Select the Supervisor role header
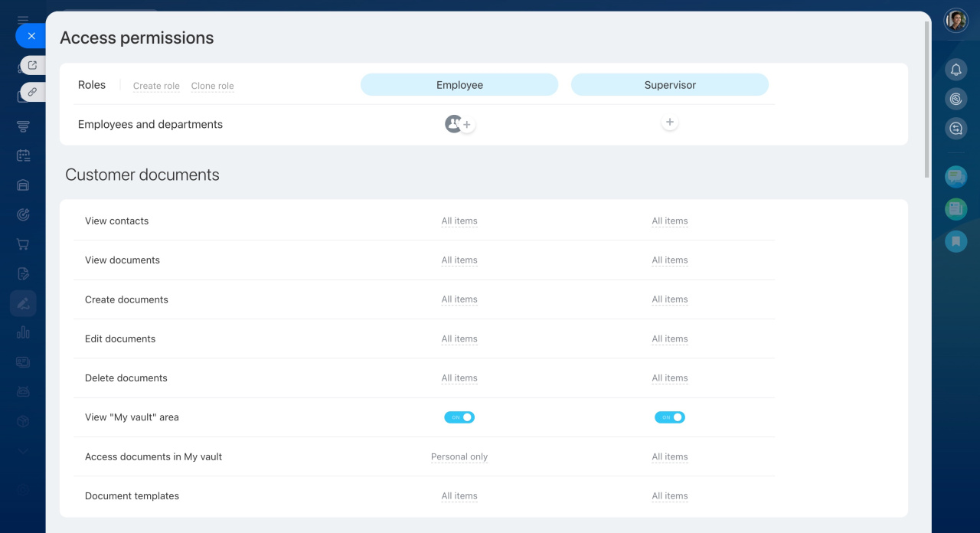Viewport: 980px width, 533px height. pyautogui.click(x=669, y=85)
